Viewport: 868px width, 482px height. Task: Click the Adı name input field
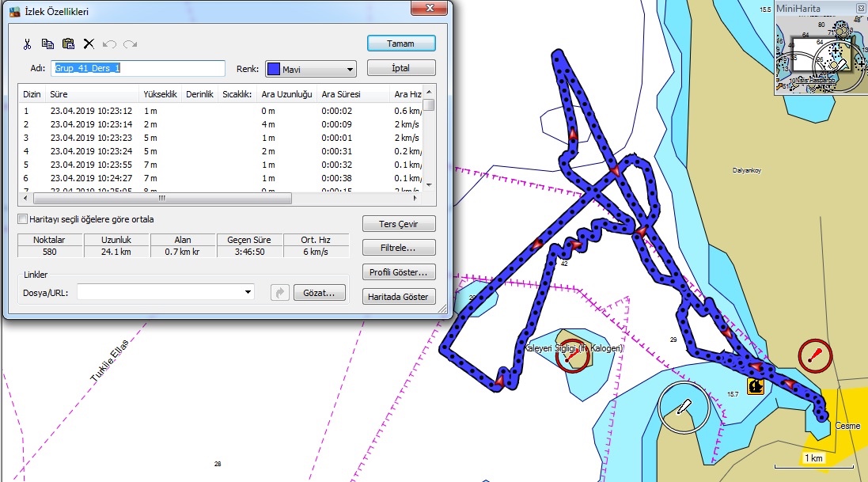click(138, 68)
